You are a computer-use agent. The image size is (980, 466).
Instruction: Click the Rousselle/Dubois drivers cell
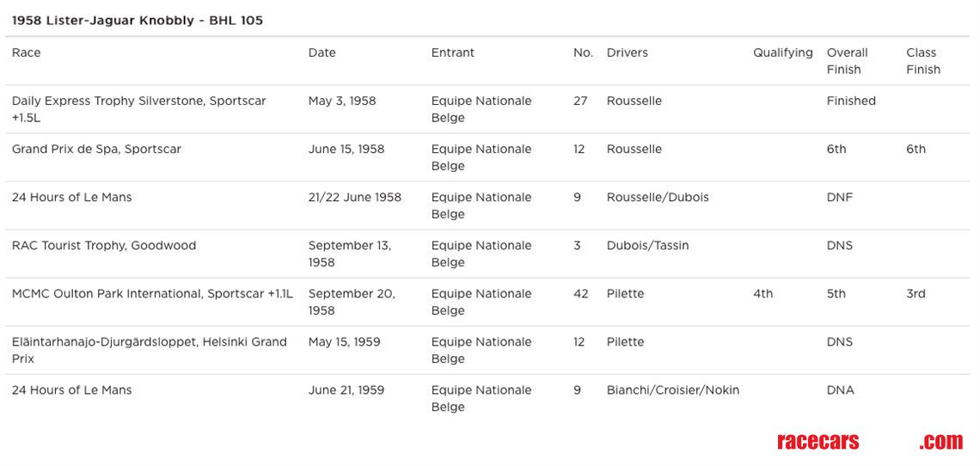pos(658,197)
